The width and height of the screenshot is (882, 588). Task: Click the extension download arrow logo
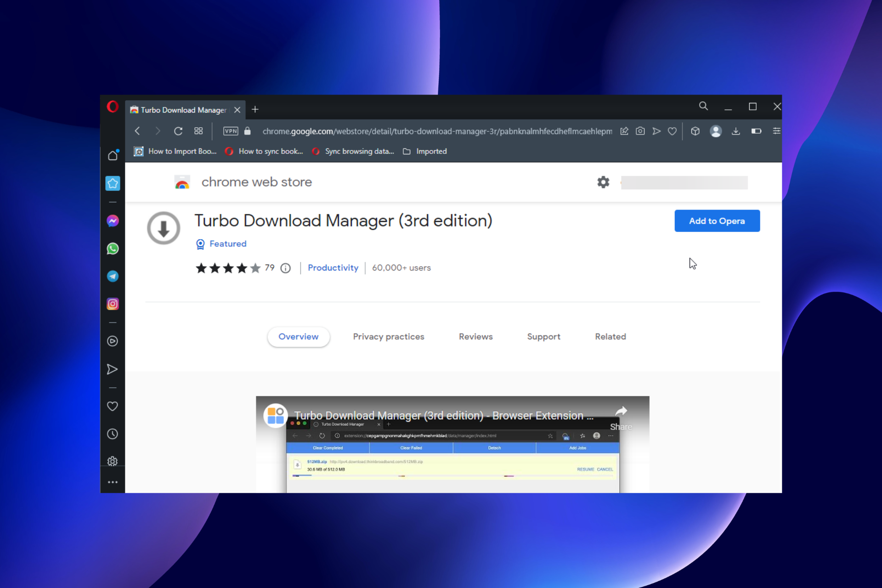coord(164,228)
